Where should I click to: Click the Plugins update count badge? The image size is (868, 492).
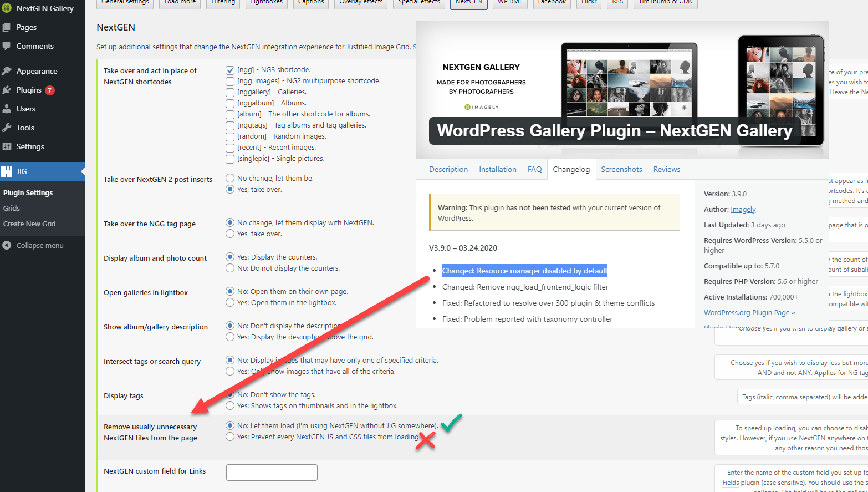(50, 90)
